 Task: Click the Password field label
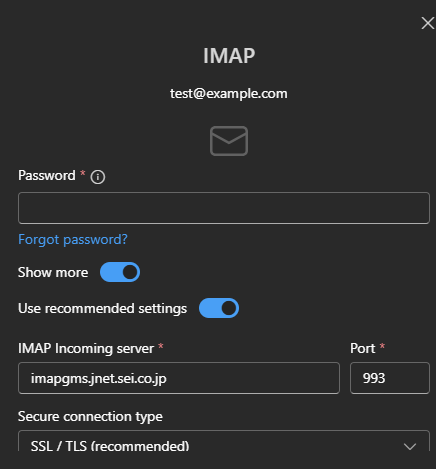47,175
